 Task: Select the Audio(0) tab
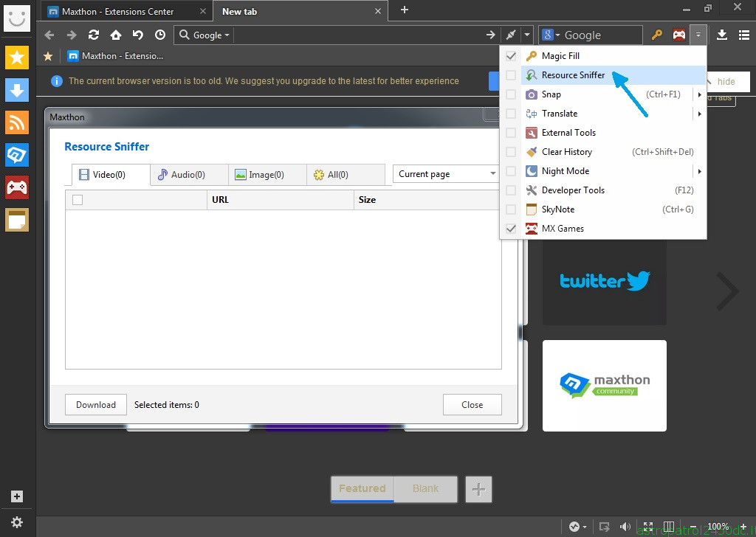(189, 174)
